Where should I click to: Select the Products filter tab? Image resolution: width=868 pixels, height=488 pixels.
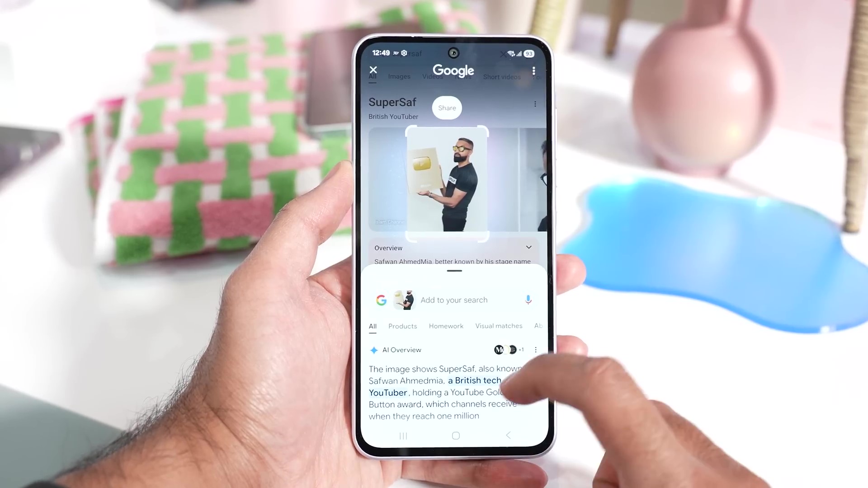pyautogui.click(x=403, y=325)
